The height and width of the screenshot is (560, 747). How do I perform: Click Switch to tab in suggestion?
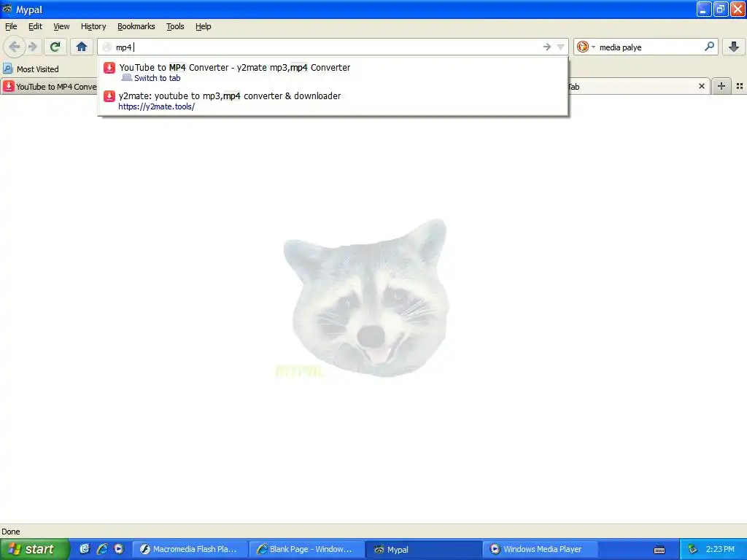click(x=158, y=78)
